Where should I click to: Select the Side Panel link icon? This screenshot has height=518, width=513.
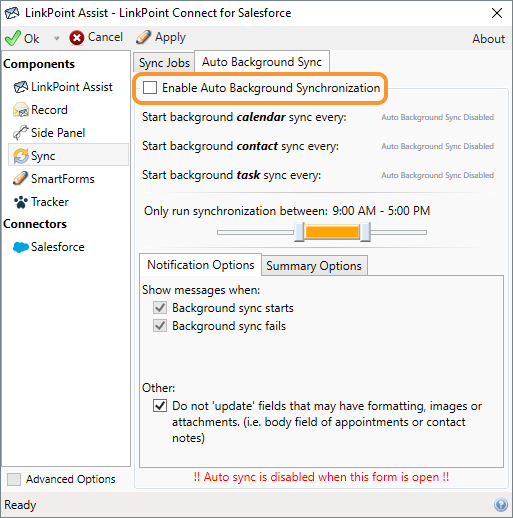coord(21,133)
